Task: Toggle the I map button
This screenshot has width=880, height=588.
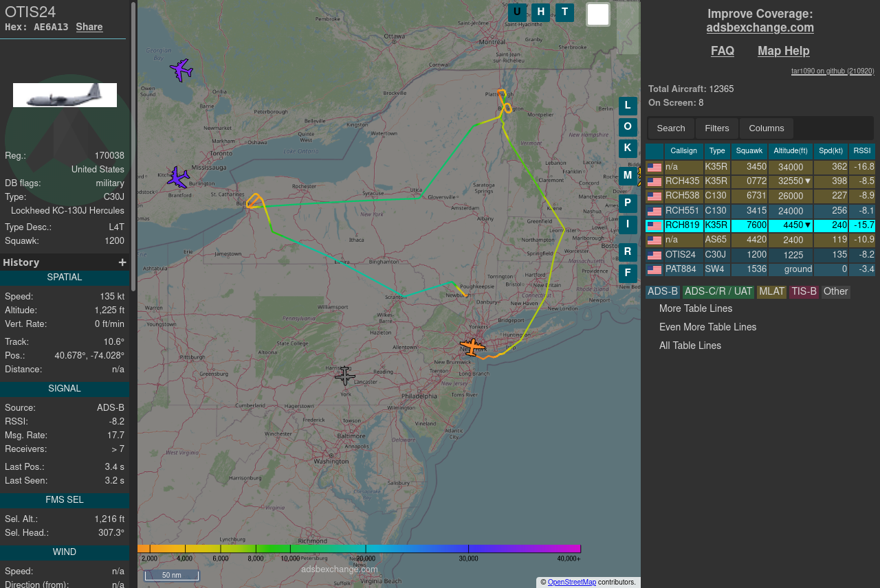Action: coord(628,225)
